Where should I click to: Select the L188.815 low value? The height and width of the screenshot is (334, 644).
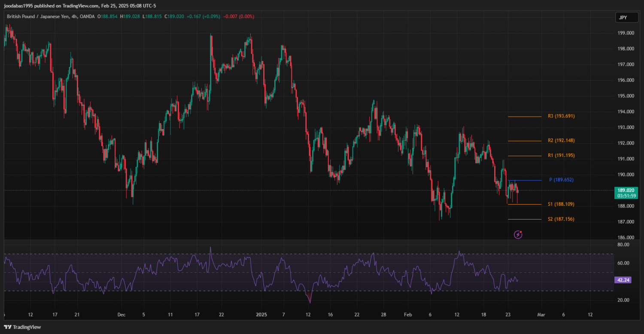pos(152,16)
